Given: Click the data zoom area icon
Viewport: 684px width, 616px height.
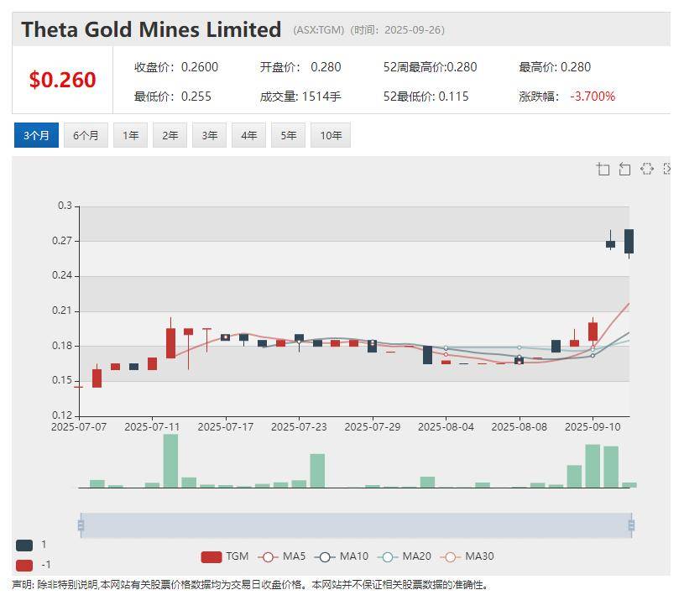Looking at the screenshot, I should click(x=603, y=170).
